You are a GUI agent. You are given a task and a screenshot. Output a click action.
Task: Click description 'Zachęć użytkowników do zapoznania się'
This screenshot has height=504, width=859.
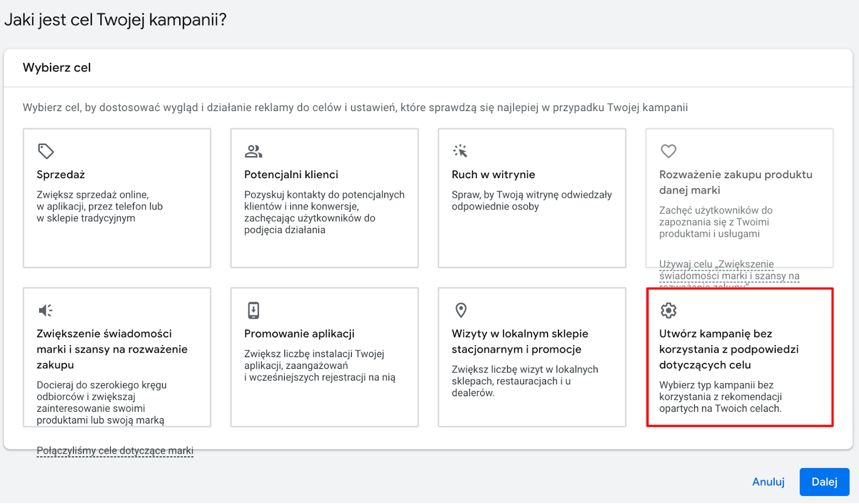click(716, 222)
